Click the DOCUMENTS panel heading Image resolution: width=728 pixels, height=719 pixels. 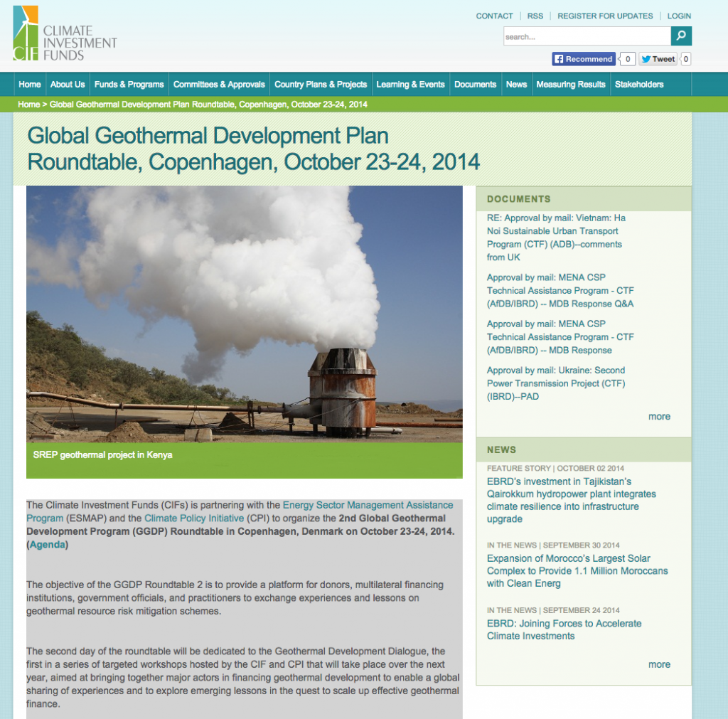518,199
